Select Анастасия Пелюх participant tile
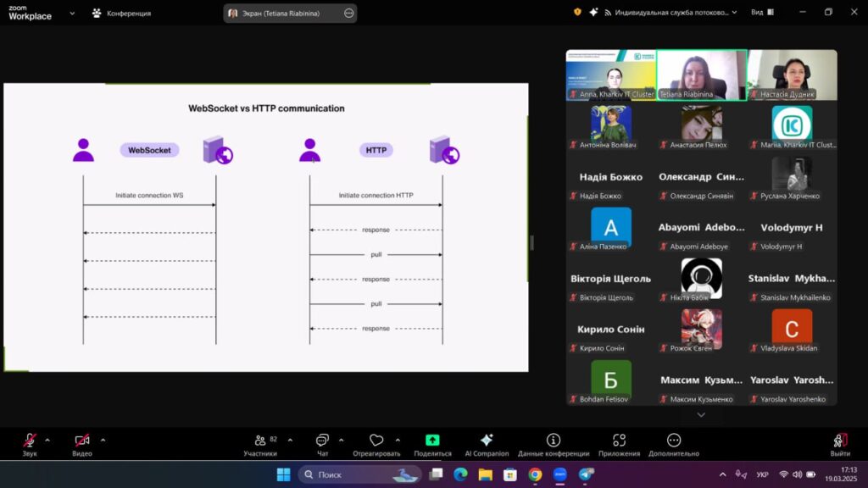The width and height of the screenshot is (868, 488). pos(701,126)
